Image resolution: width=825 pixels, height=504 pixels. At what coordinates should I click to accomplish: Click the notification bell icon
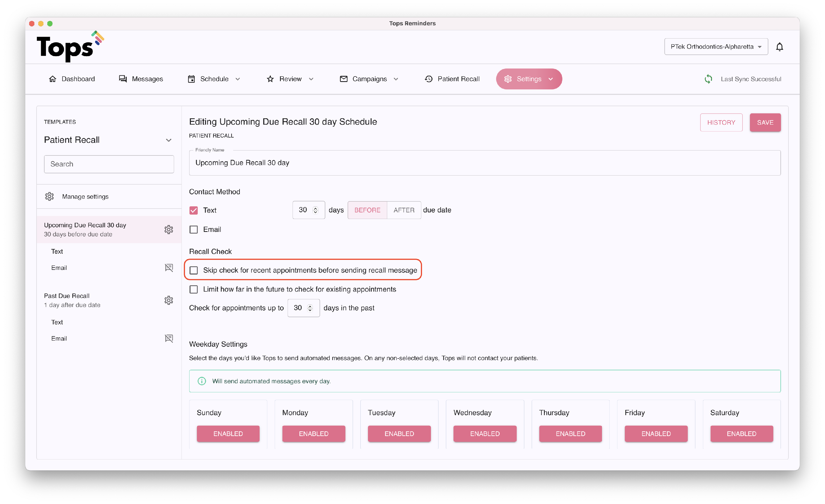[x=779, y=47]
